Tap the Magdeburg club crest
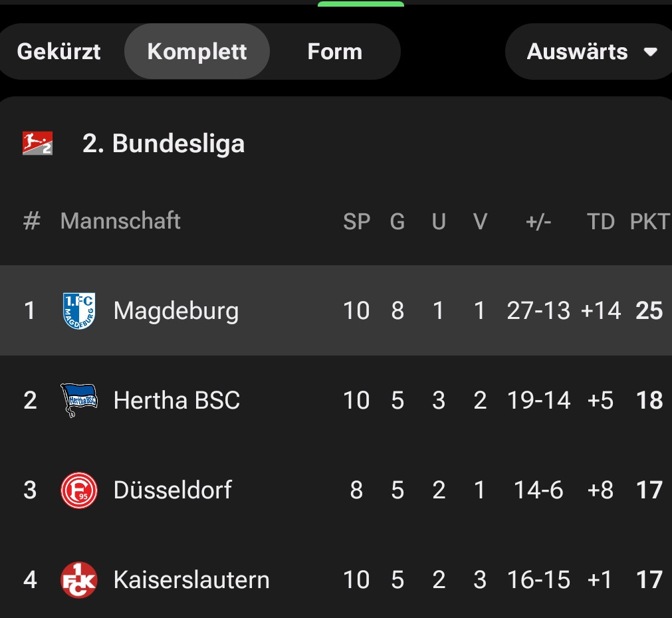Image resolution: width=672 pixels, height=618 pixels. 79,310
